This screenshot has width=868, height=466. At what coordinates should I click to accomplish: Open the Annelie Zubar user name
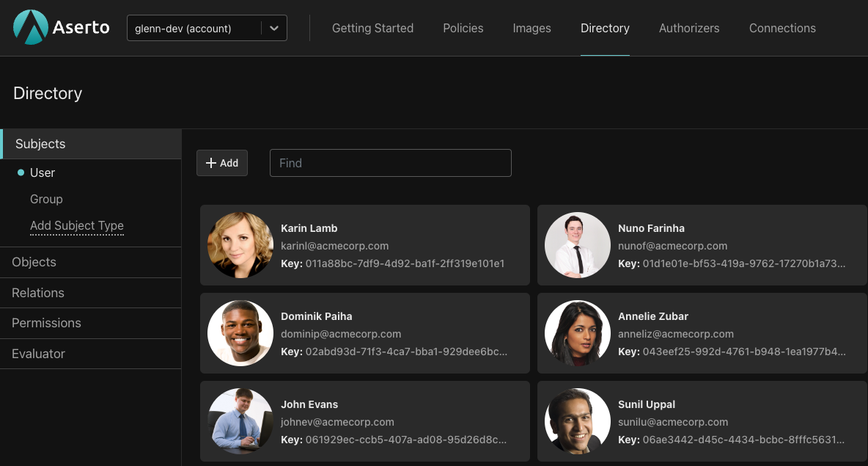[653, 316]
